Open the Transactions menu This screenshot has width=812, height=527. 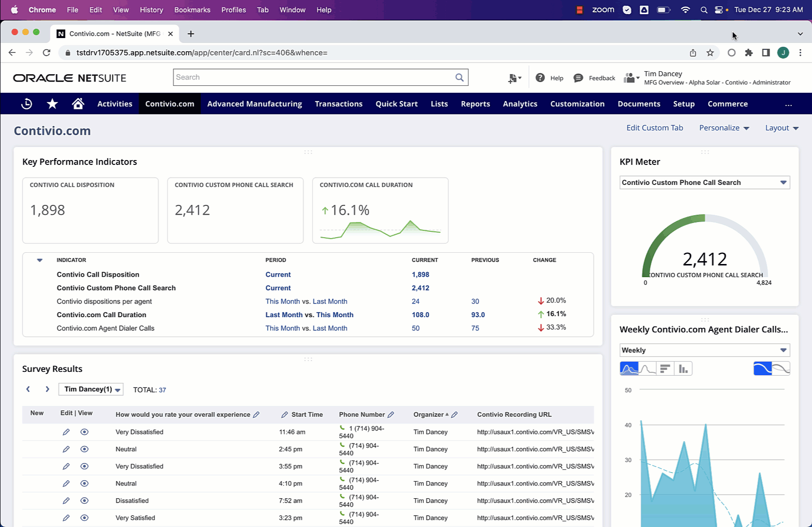[338, 104]
